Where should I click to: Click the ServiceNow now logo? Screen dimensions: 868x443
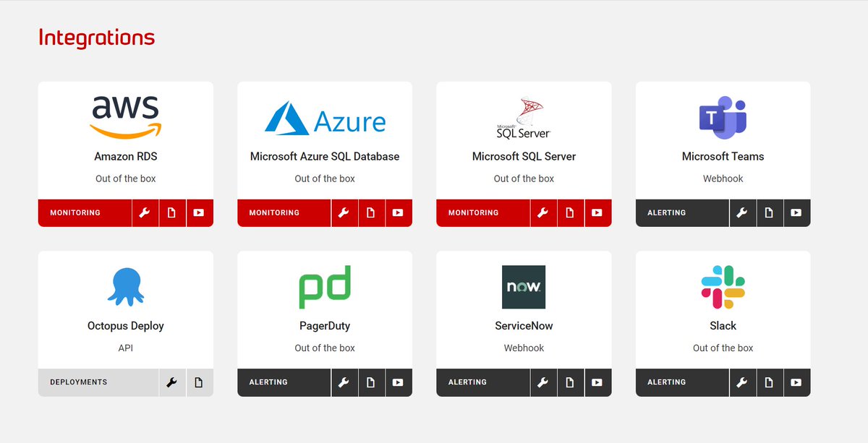point(524,287)
